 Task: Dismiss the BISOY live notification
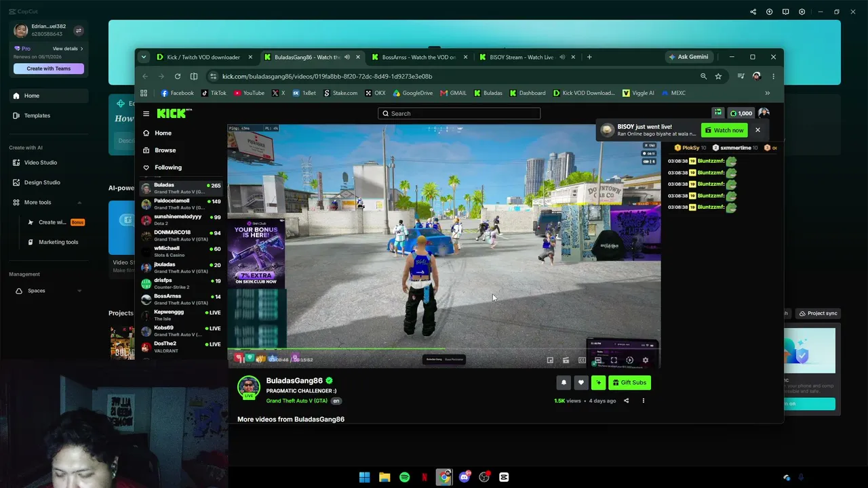click(x=757, y=130)
